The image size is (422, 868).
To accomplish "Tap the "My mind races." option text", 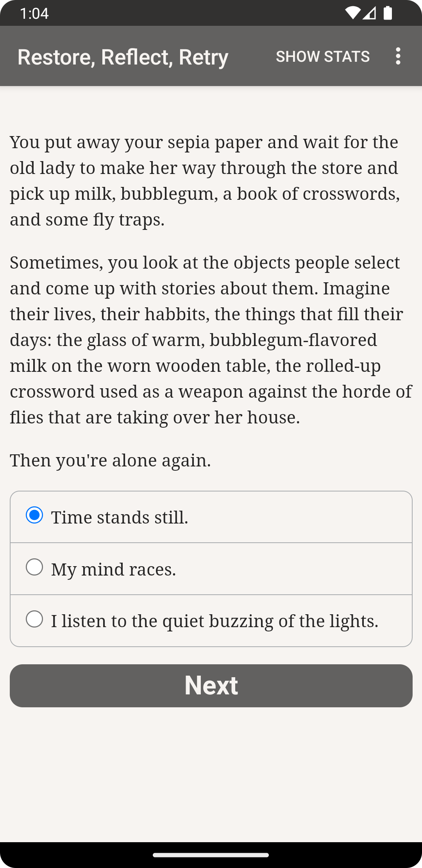I will [114, 569].
